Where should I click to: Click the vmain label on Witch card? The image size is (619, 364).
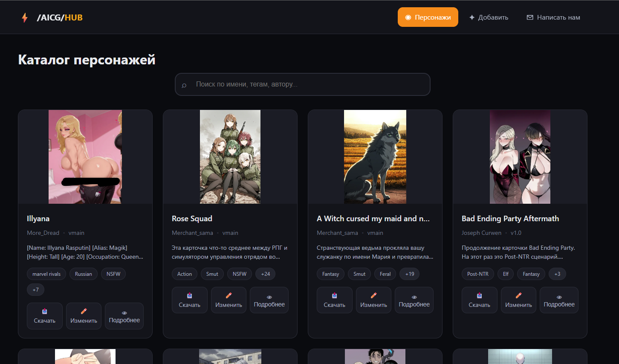[375, 233]
